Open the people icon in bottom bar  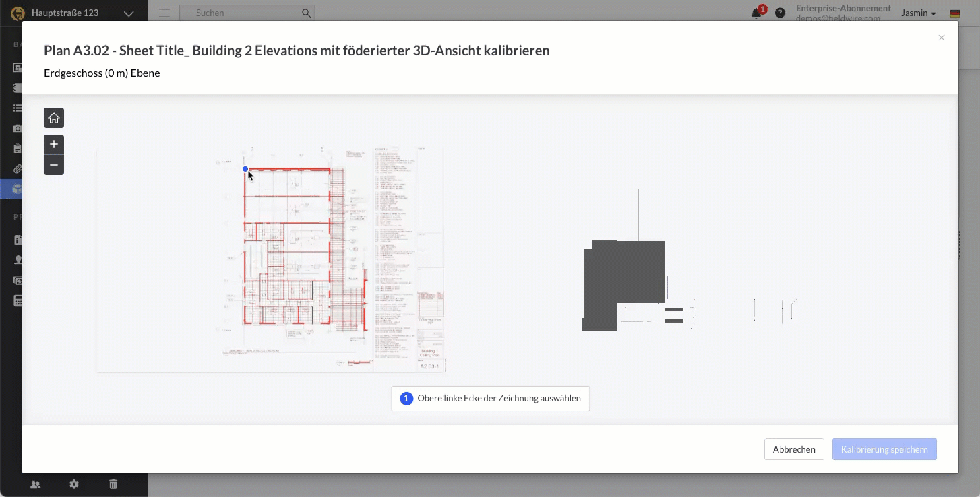pos(35,484)
